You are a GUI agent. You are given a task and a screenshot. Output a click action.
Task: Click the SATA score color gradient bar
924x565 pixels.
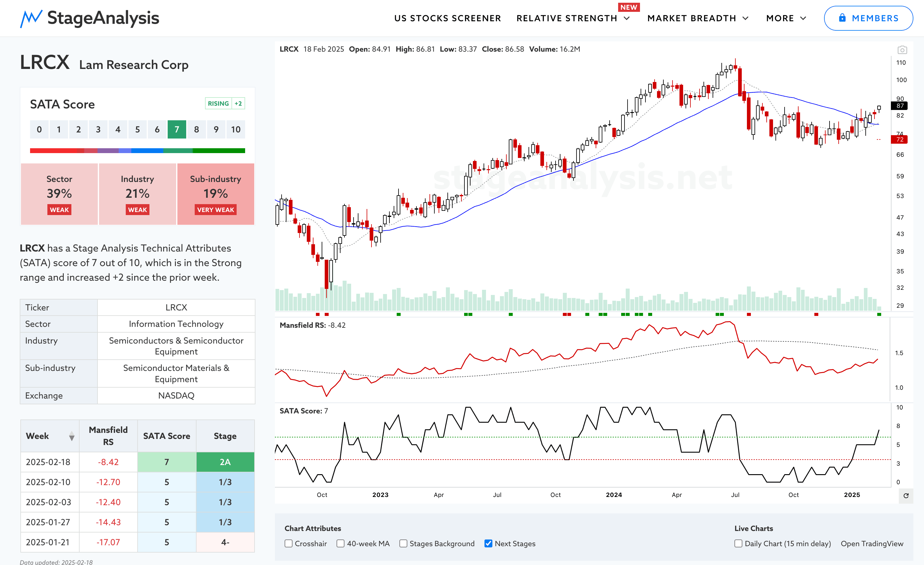pos(137,151)
